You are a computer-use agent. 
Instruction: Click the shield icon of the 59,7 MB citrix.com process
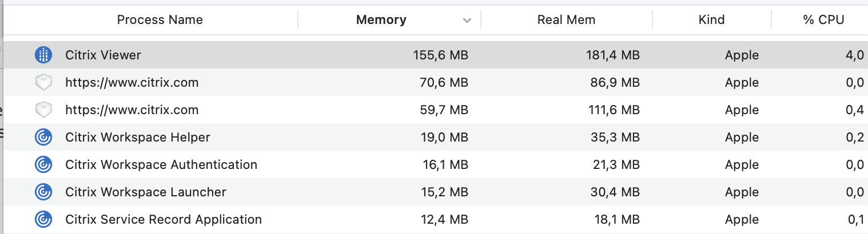pyautogui.click(x=43, y=110)
